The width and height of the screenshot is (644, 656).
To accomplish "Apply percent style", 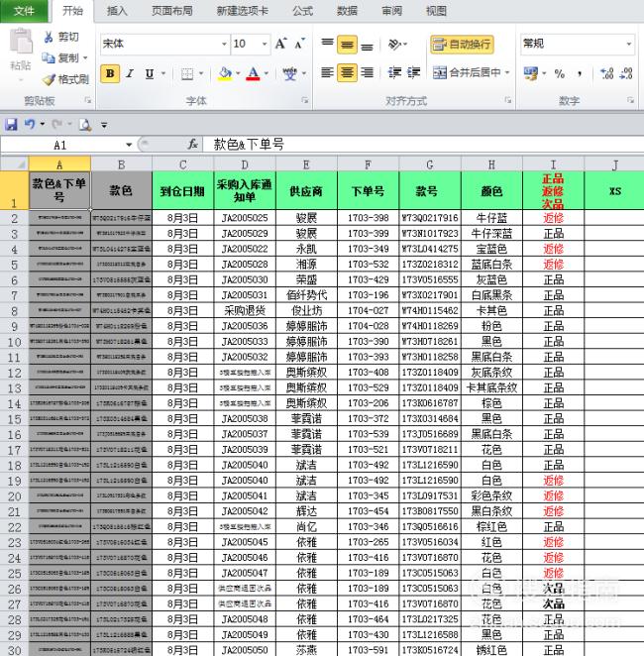I will 559,73.
